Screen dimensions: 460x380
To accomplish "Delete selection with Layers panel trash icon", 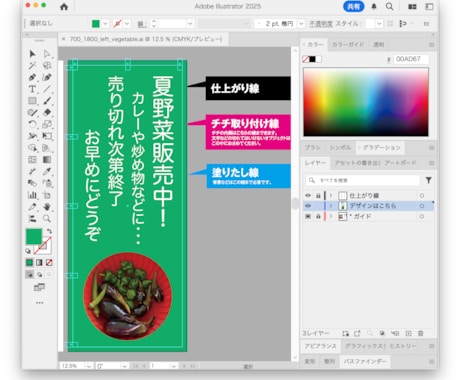I will tap(421, 333).
